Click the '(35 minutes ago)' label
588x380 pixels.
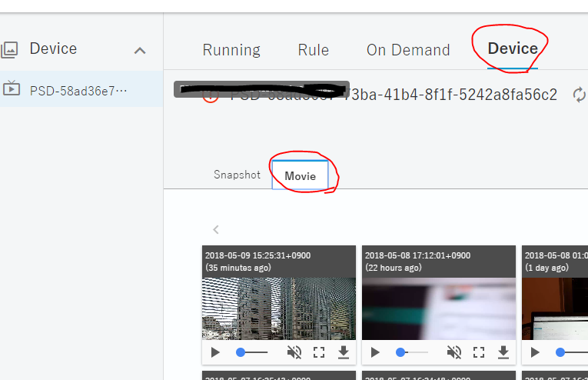pos(238,268)
